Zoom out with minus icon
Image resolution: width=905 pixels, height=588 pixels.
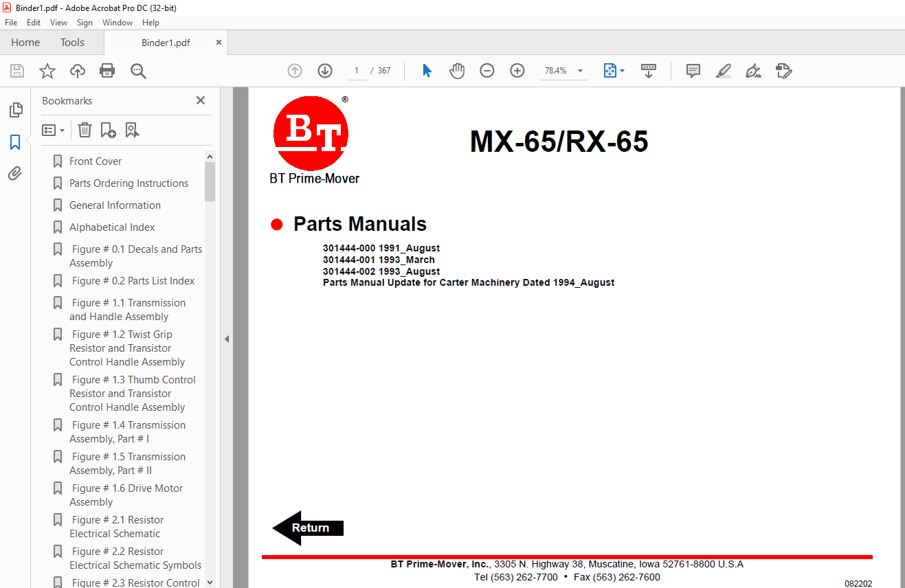tap(487, 71)
